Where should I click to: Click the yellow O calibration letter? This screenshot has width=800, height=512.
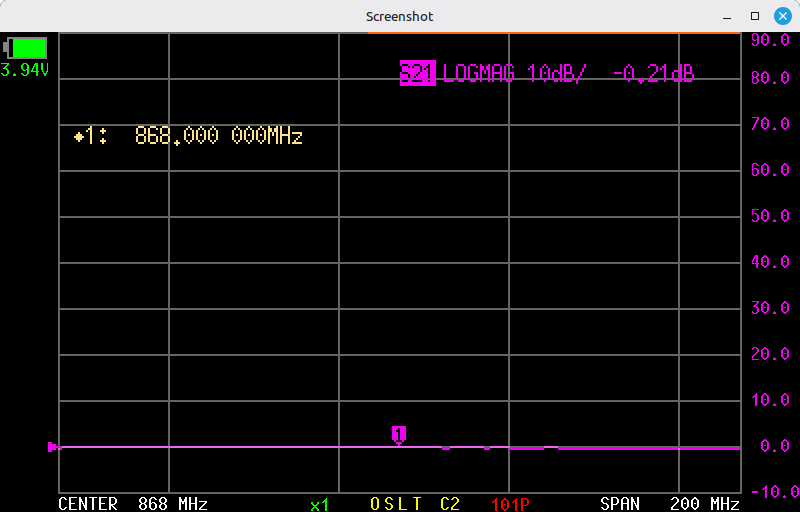point(376,504)
